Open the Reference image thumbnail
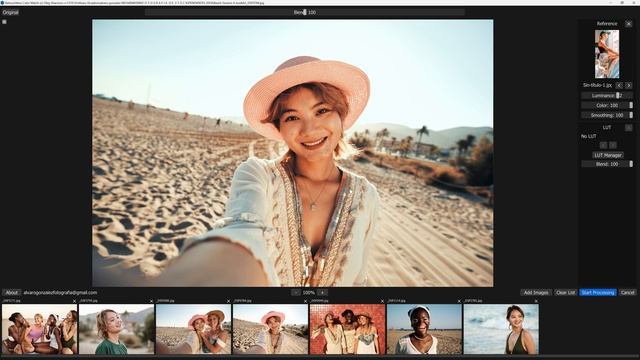 (607, 54)
